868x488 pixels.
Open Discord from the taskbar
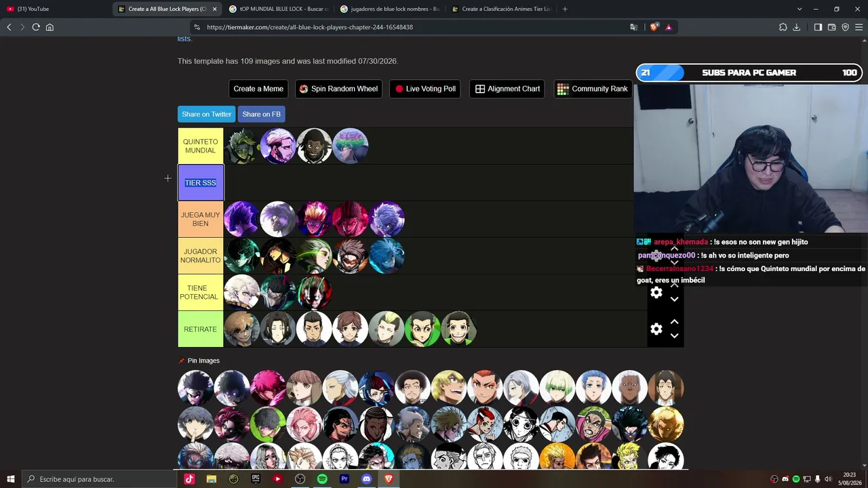coord(367,479)
